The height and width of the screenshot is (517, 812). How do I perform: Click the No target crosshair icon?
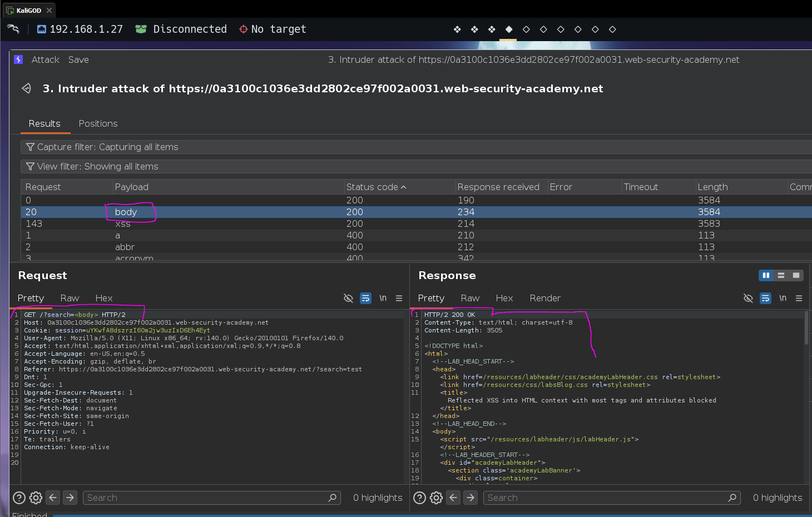[243, 29]
